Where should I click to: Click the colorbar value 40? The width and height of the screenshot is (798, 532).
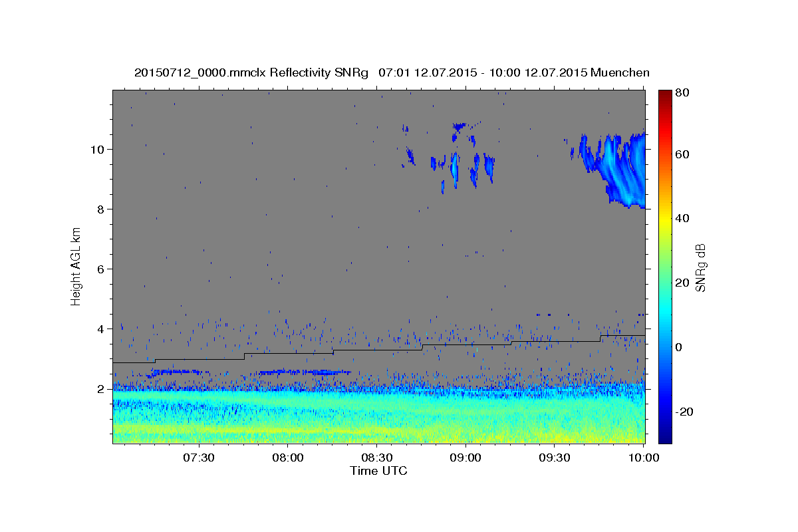(x=682, y=218)
